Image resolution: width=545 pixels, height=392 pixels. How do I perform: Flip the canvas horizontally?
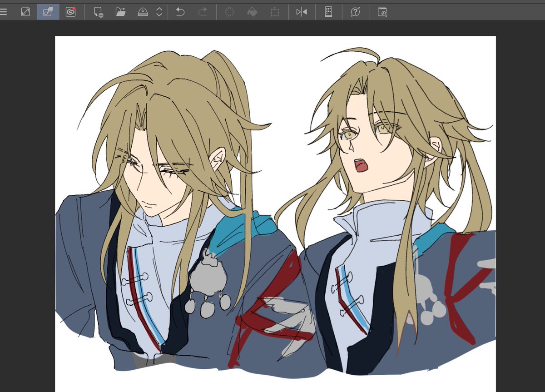tap(302, 12)
